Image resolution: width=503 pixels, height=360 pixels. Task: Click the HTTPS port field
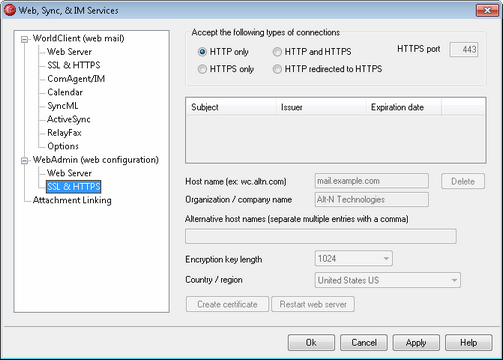point(464,50)
